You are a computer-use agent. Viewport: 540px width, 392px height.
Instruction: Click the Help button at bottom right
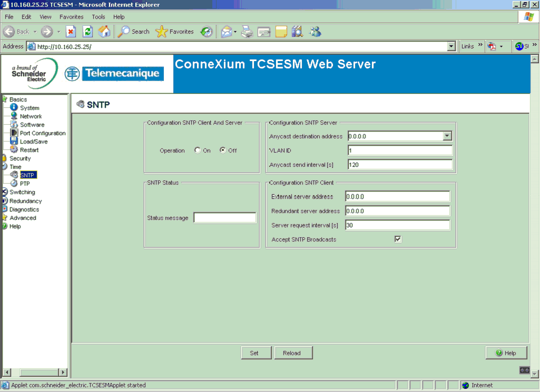click(x=506, y=353)
